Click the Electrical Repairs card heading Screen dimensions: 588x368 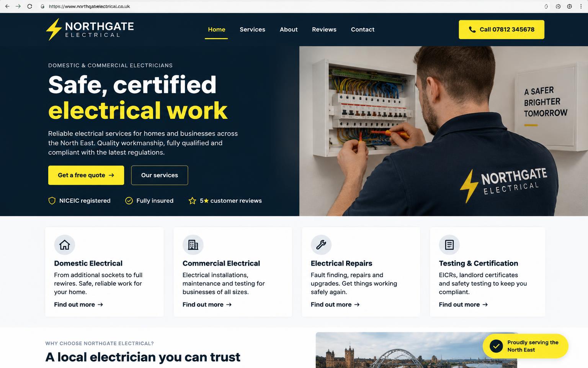point(341,263)
